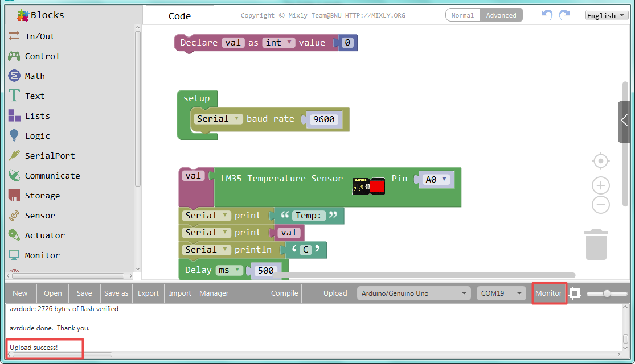This screenshot has height=364, width=635.
Task: Select the Text category T icon
Action: tap(14, 96)
